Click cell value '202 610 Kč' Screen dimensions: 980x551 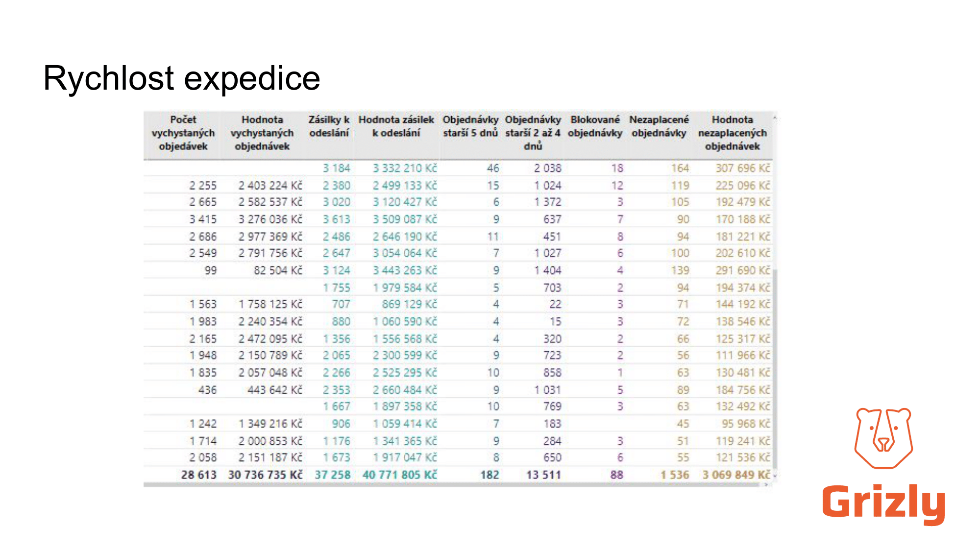(743, 253)
